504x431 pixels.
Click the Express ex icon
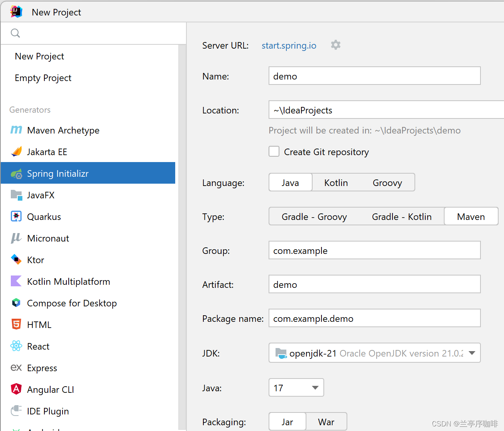(x=16, y=368)
